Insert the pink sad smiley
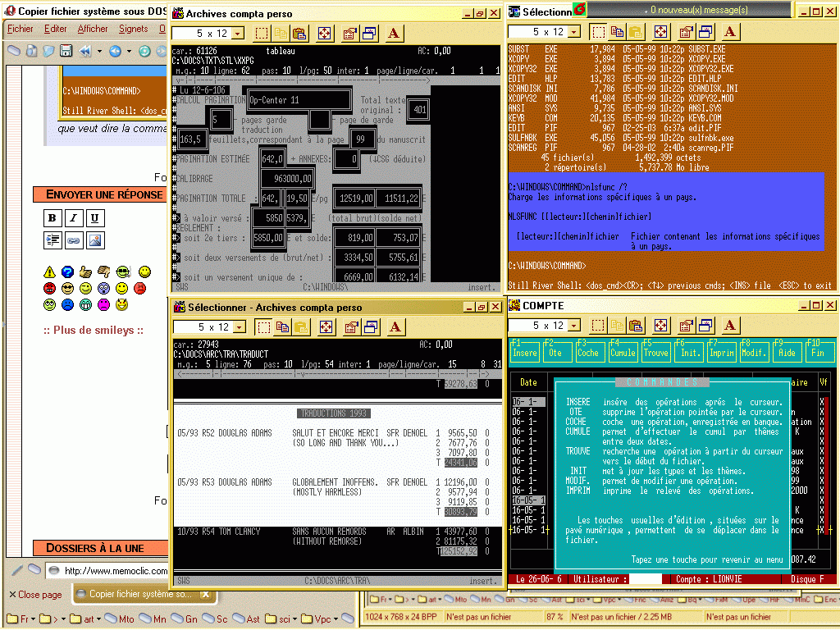840x630 pixels. tap(104, 305)
